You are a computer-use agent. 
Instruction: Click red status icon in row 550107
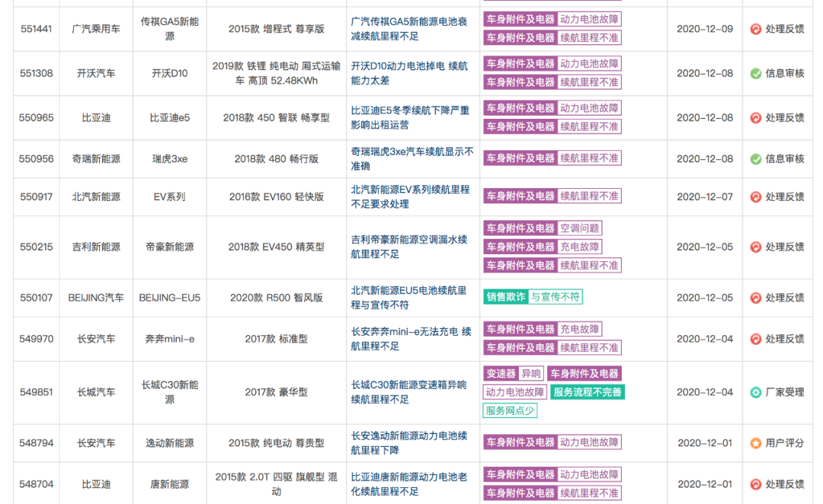(755, 298)
